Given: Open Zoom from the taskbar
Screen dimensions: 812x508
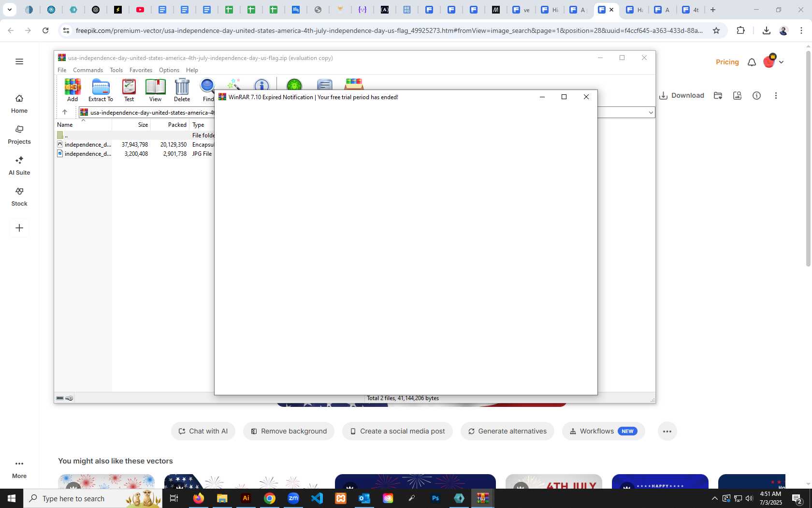Looking at the screenshot, I should tap(293, 498).
